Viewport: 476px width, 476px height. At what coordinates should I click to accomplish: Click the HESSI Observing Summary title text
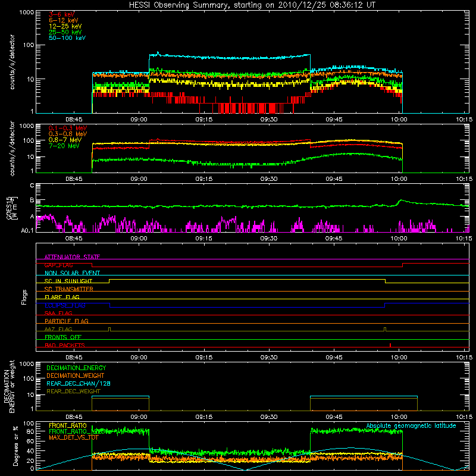[252, 5]
